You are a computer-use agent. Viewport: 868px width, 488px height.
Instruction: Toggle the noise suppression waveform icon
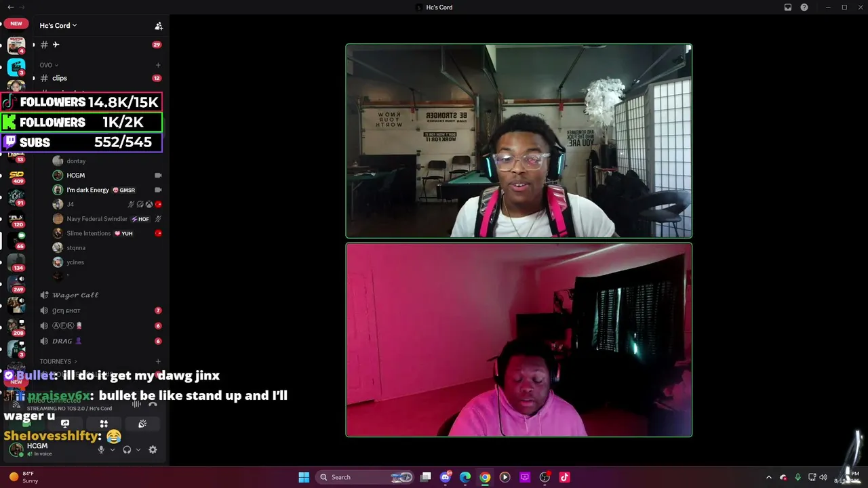pyautogui.click(x=136, y=404)
